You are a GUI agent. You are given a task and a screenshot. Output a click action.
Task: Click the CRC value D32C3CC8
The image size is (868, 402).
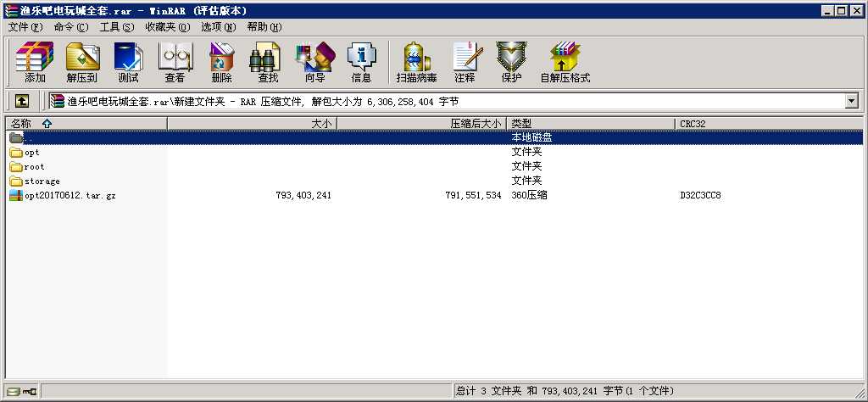coord(700,195)
